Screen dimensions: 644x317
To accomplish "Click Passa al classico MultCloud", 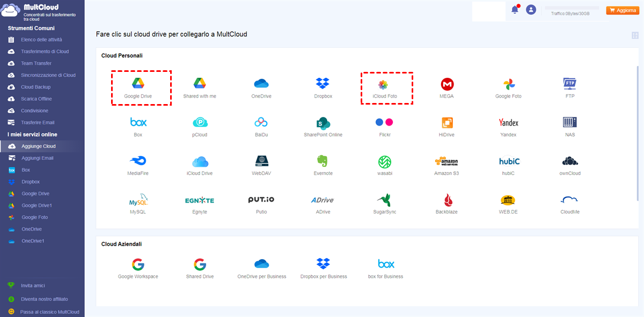I will pos(50,312).
